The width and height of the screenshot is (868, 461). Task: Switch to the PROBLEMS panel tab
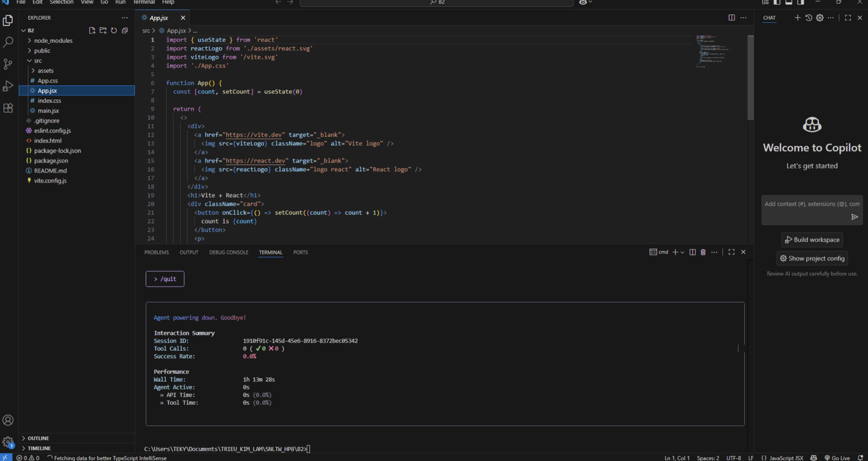[156, 252]
